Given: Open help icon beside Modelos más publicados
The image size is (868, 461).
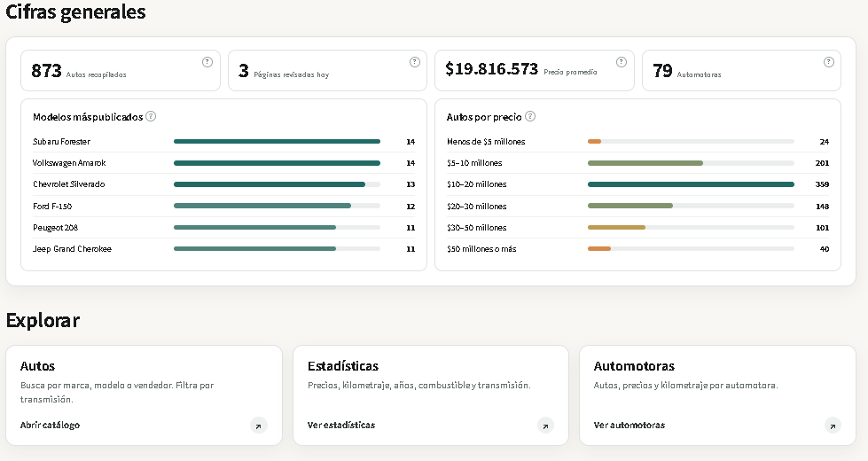Looking at the screenshot, I should [151, 116].
